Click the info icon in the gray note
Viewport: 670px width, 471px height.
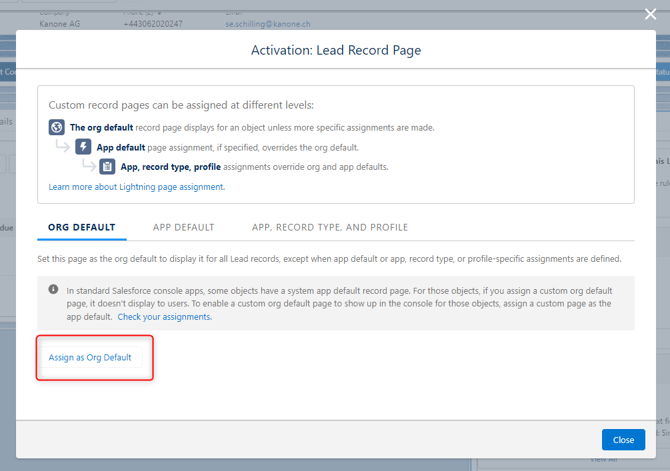click(53, 289)
